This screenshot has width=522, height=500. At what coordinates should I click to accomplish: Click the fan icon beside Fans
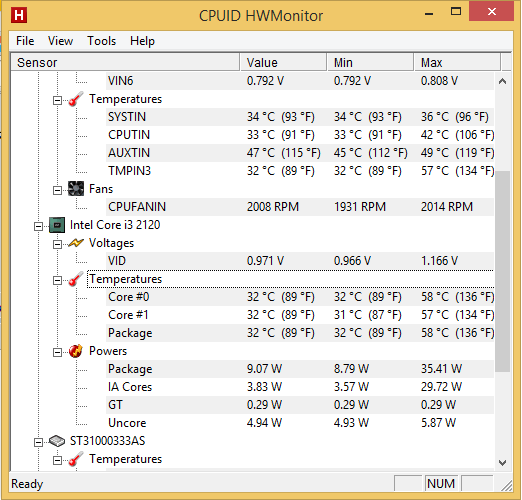coord(76,189)
